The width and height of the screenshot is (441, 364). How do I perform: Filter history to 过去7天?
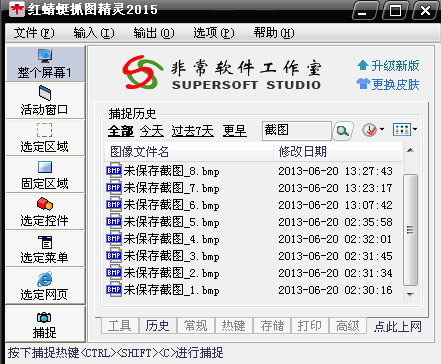tap(193, 131)
